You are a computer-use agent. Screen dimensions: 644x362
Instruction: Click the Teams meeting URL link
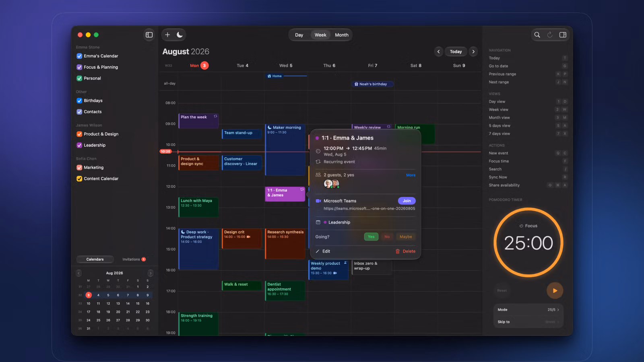click(369, 208)
